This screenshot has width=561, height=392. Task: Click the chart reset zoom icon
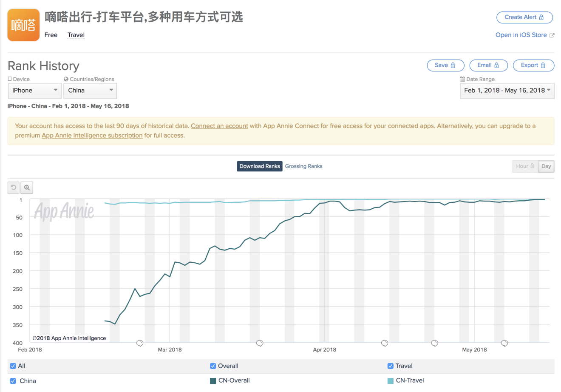point(14,187)
